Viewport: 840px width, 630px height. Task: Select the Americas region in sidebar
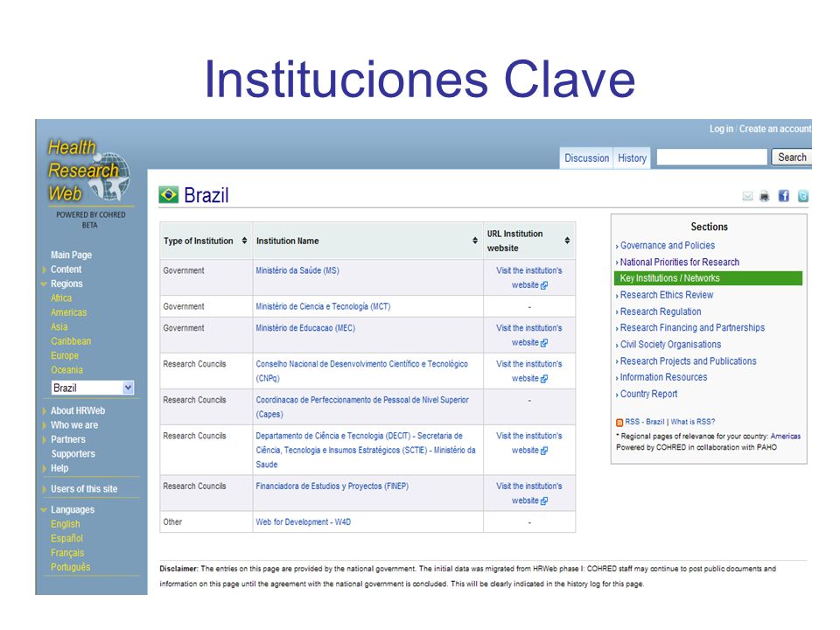coord(68,313)
